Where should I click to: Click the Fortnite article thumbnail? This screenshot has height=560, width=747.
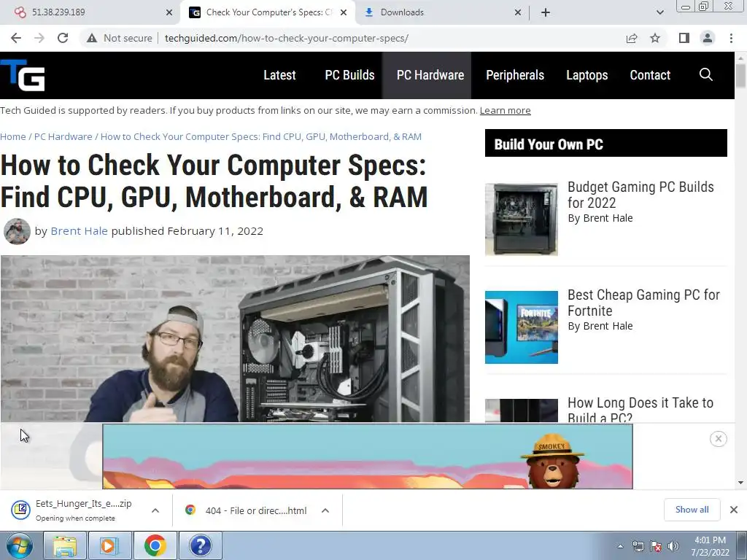point(521,327)
